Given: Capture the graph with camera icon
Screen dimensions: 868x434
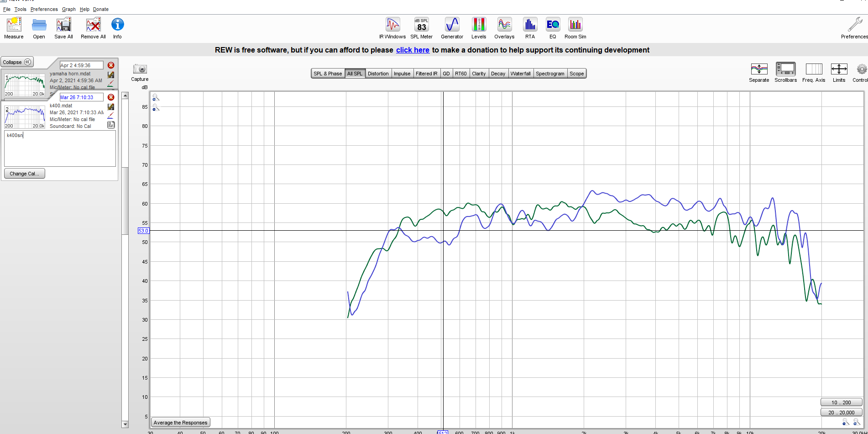Looking at the screenshot, I should 140,69.
